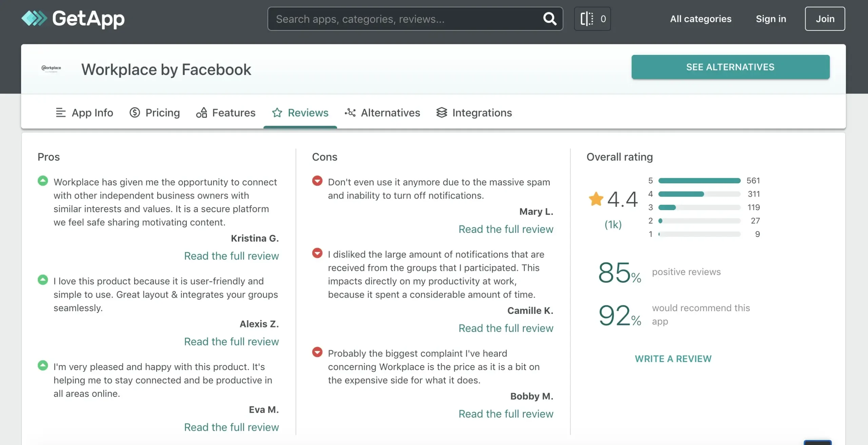Click the GetApp logo icon
This screenshot has width=868, height=445.
tap(34, 18)
